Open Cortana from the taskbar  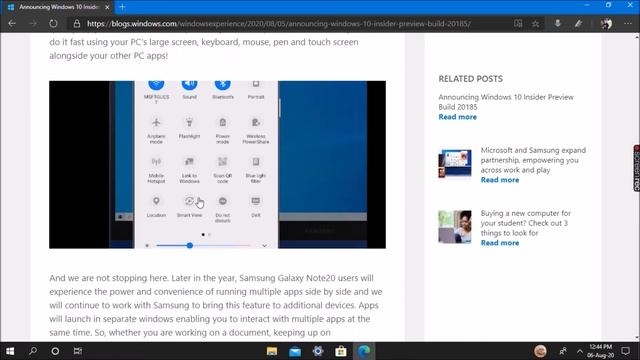pyautogui.click(x=55, y=351)
